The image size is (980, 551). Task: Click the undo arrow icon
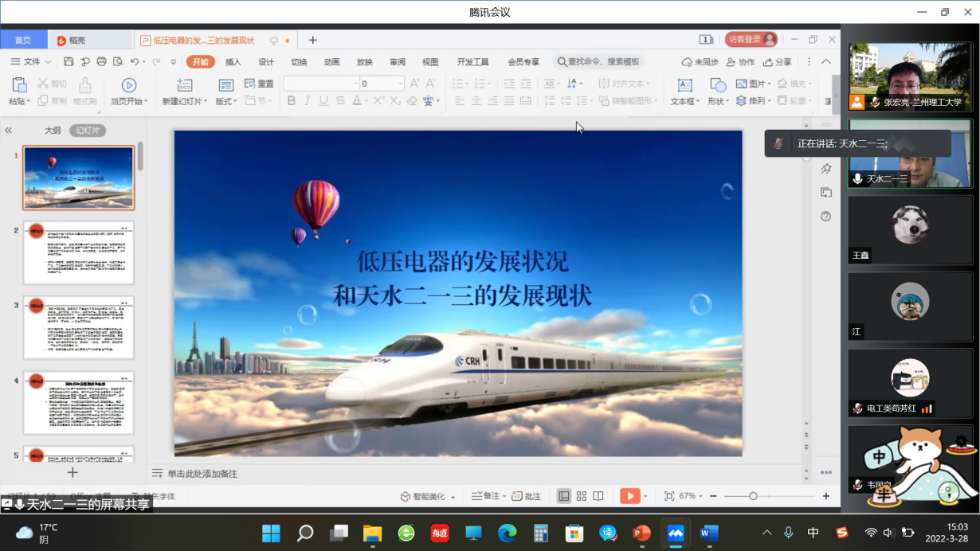[x=135, y=62]
